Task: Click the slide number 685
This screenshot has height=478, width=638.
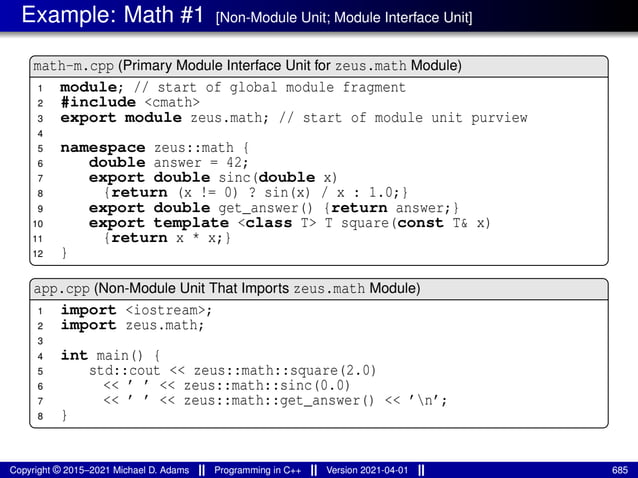Action: pyautogui.click(x=620, y=470)
